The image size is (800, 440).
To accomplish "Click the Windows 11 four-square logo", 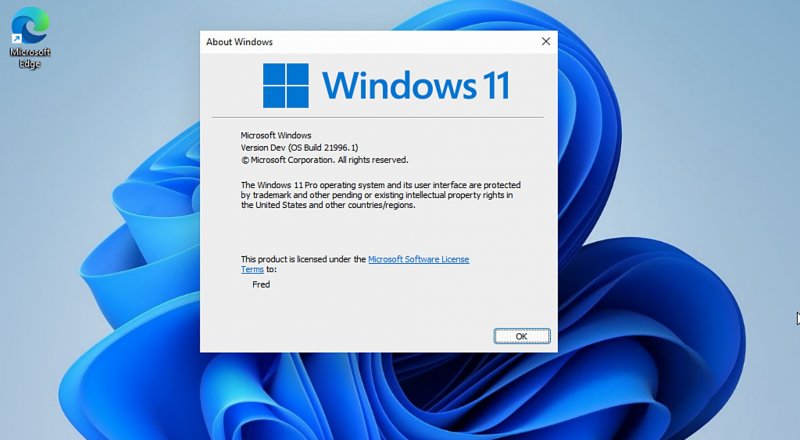I will (x=286, y=85).
